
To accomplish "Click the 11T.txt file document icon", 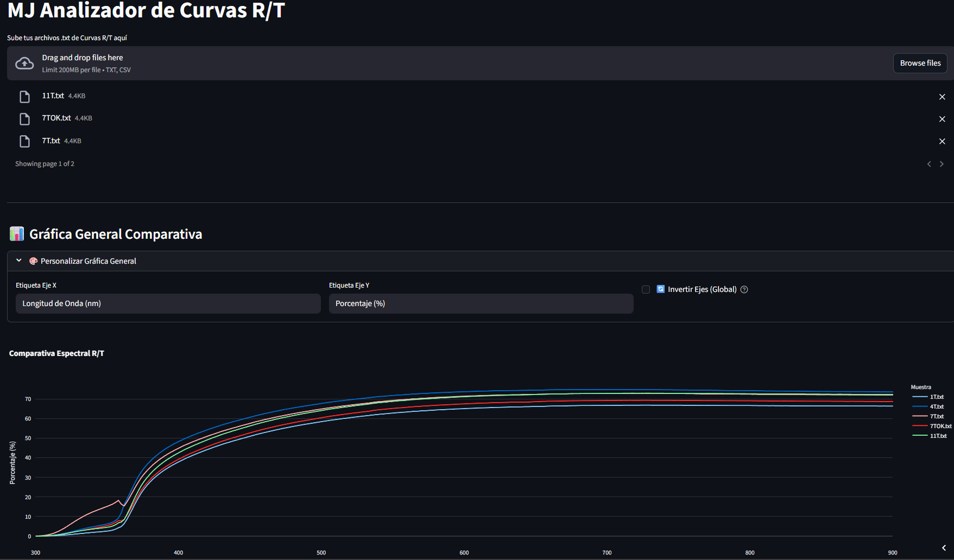I will [24, 97].
